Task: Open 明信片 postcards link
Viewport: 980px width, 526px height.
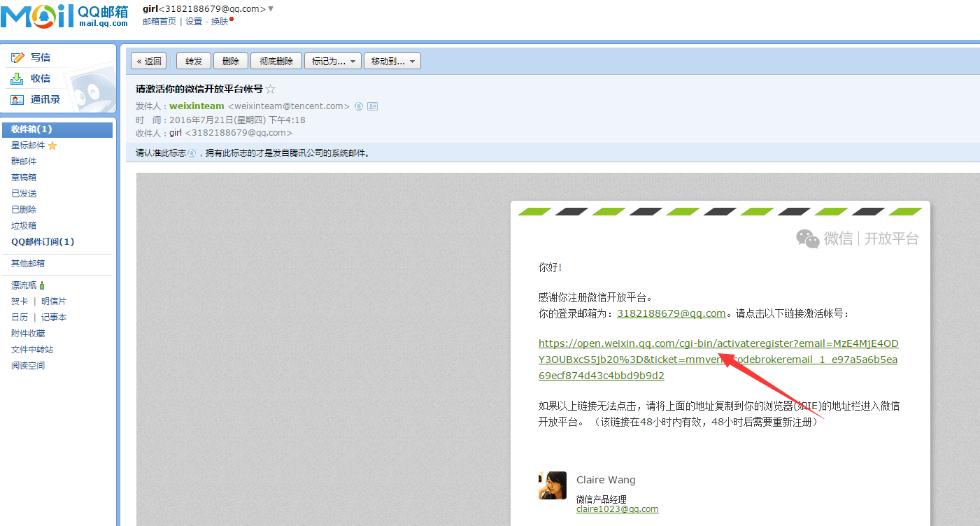Action: coord(54,301)
